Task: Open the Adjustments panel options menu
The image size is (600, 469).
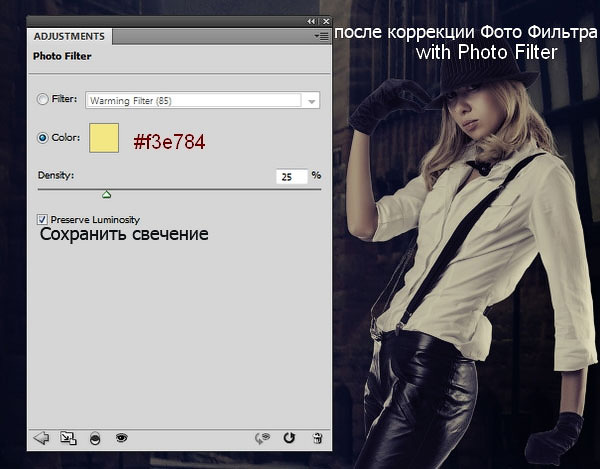Action: (321, 36)
